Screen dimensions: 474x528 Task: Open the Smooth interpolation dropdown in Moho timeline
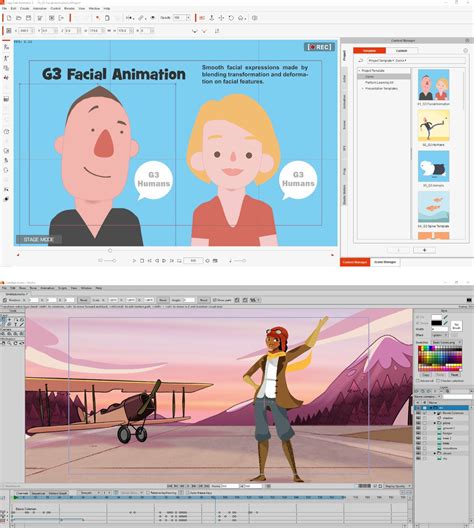[89, 493]
